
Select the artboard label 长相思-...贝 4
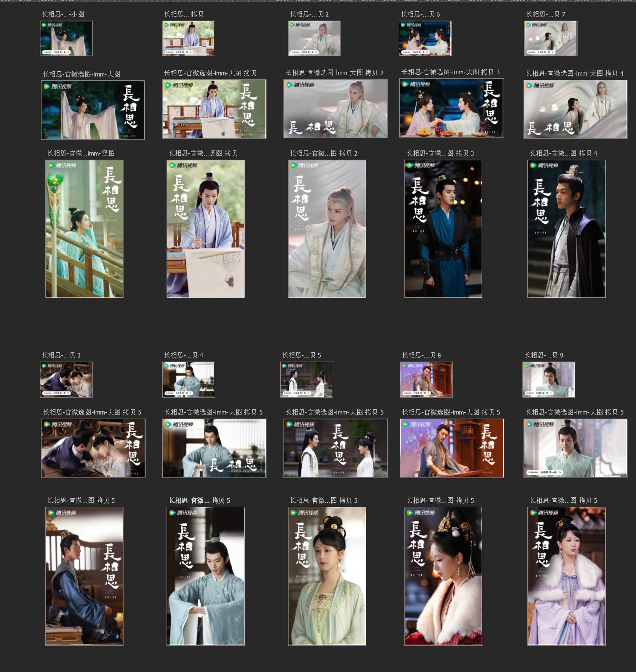(183, 355)
